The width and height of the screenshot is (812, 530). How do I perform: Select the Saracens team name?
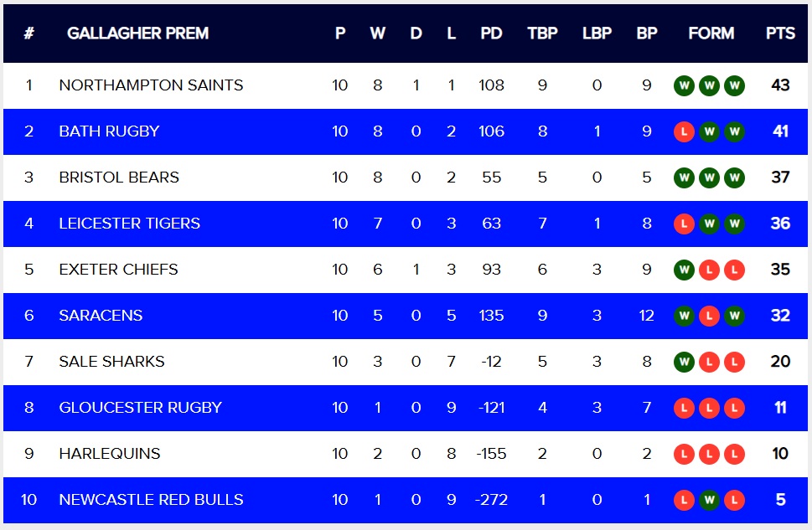click(x=101, y=316)
